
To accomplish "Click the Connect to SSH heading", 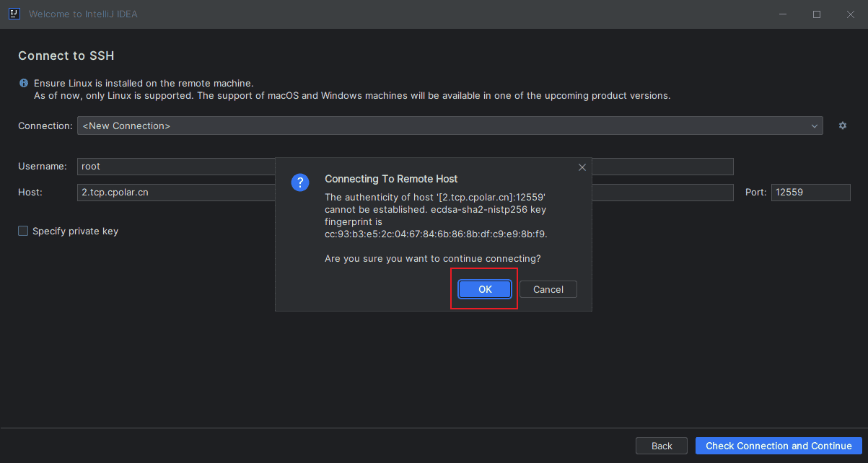I will pyautogui.click(x=66, y=56).
